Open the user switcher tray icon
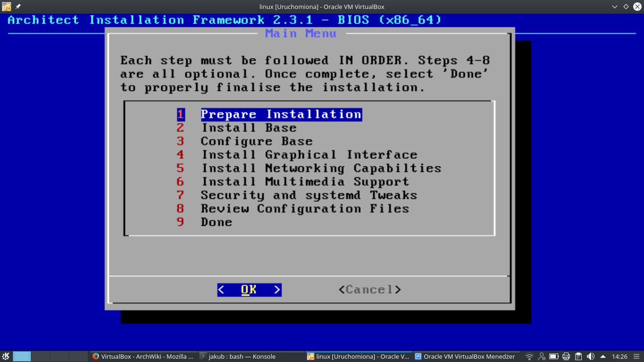The height and width of the screenshot is (362, 644). point(542,356)
